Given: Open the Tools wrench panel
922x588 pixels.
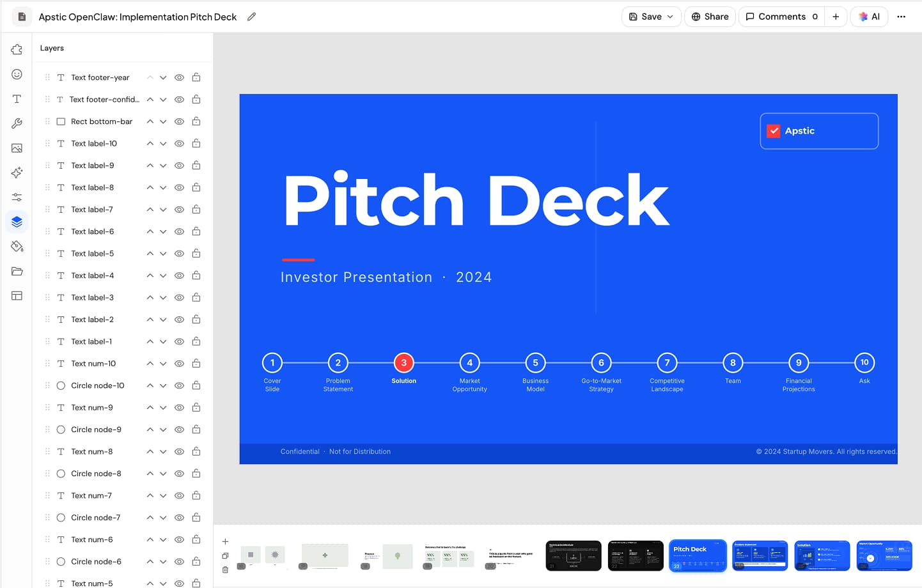Looking at the screenshot, I should tap(16, 123).
